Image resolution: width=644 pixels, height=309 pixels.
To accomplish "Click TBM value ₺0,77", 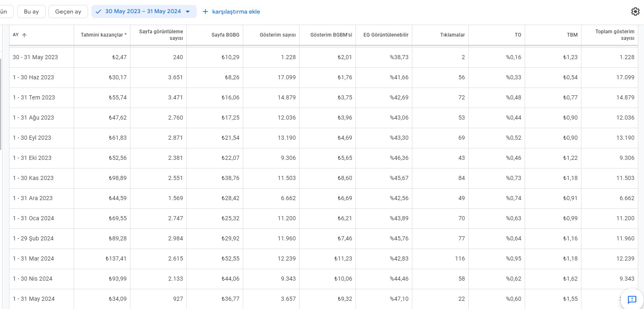I will tap(570, 98).
